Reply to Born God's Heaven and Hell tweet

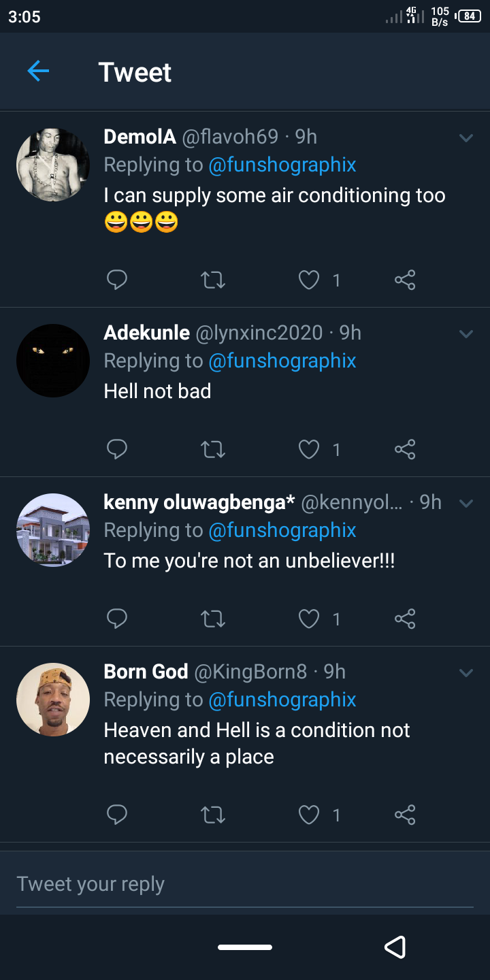tap(117, 815)
